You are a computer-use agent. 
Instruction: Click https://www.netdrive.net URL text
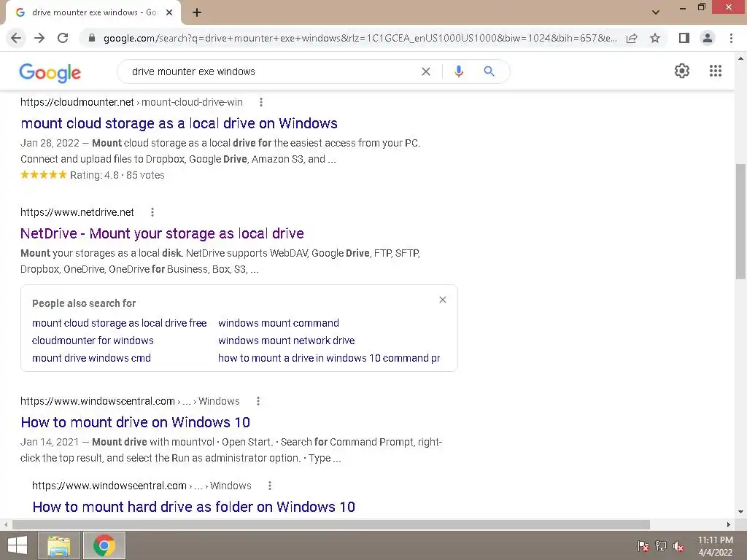pyautogui.click(x=77, y=212)
